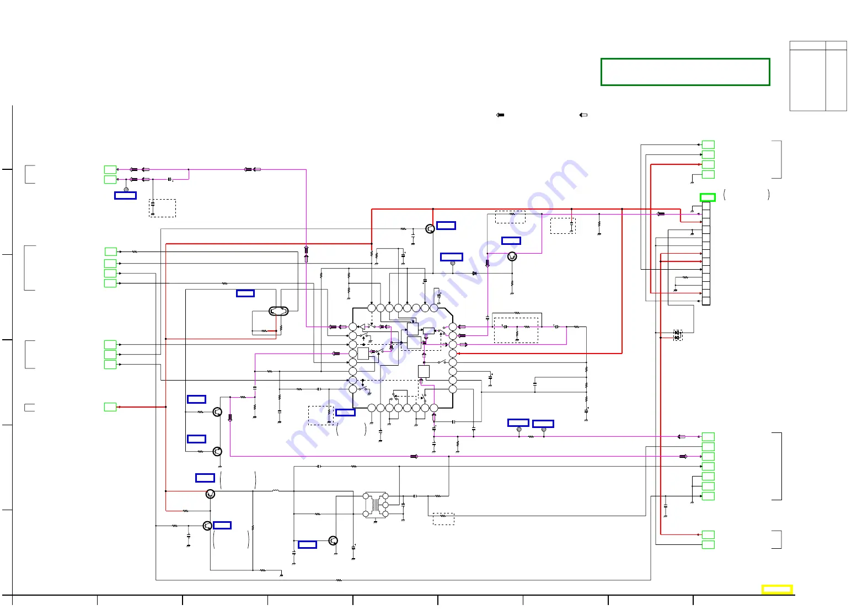Image resolution: width=868 pixels, height=610 pixels.
Task: Click the transformer symbol near the bottom center
Action: coord(376,505)
